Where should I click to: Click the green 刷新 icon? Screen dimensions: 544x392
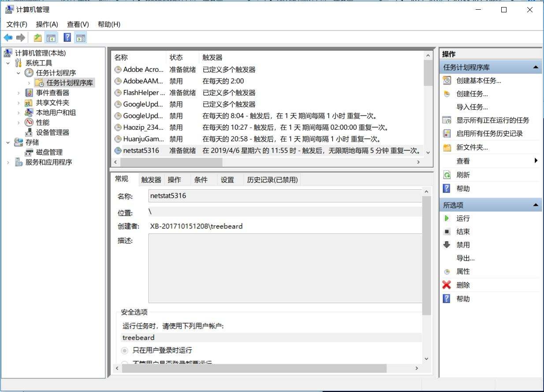coord(447,175)
